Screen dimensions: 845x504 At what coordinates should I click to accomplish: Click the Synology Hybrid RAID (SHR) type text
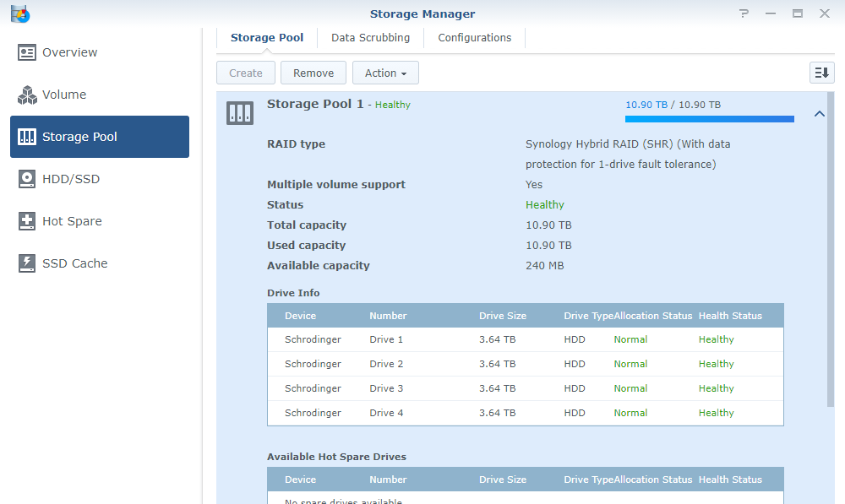[628, 154]
